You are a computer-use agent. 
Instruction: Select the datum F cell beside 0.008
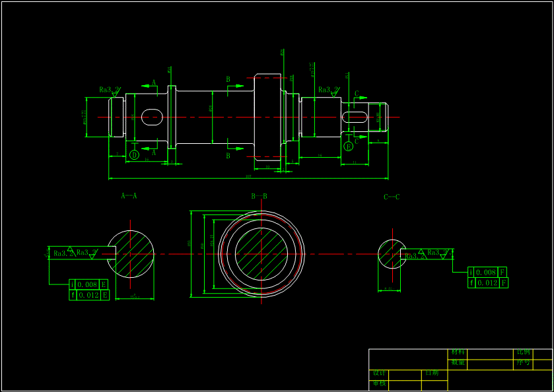tap(502, 273)
